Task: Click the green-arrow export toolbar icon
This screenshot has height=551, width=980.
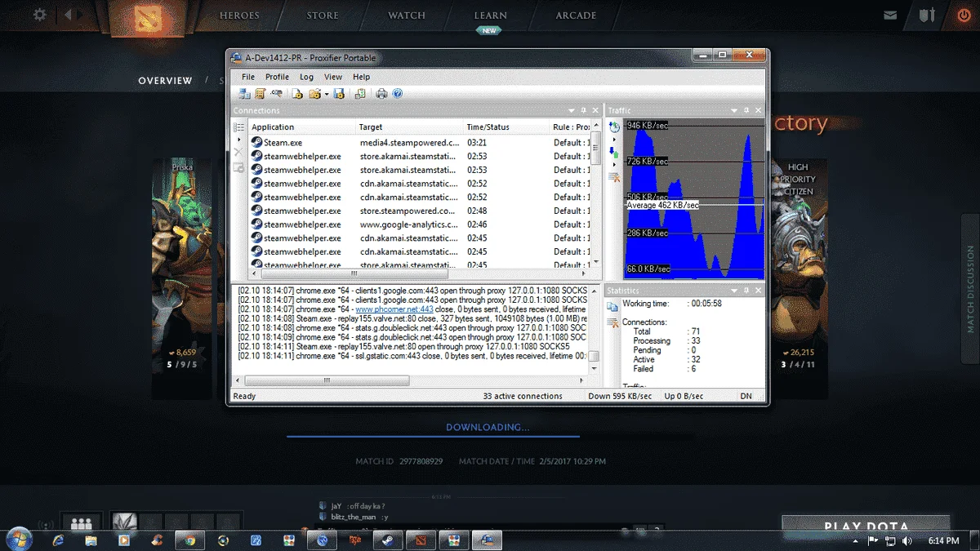Action: (360, 93)
